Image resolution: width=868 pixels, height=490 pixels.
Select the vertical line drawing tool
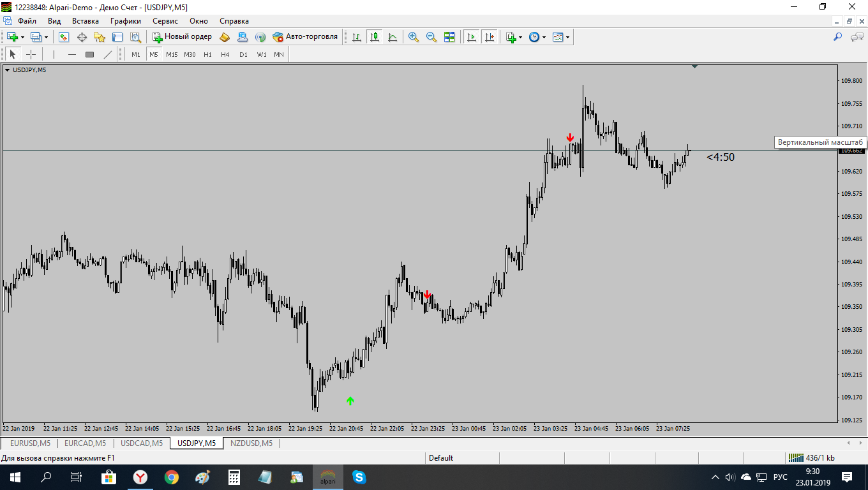pyautogui.click(x=54, y=54)
